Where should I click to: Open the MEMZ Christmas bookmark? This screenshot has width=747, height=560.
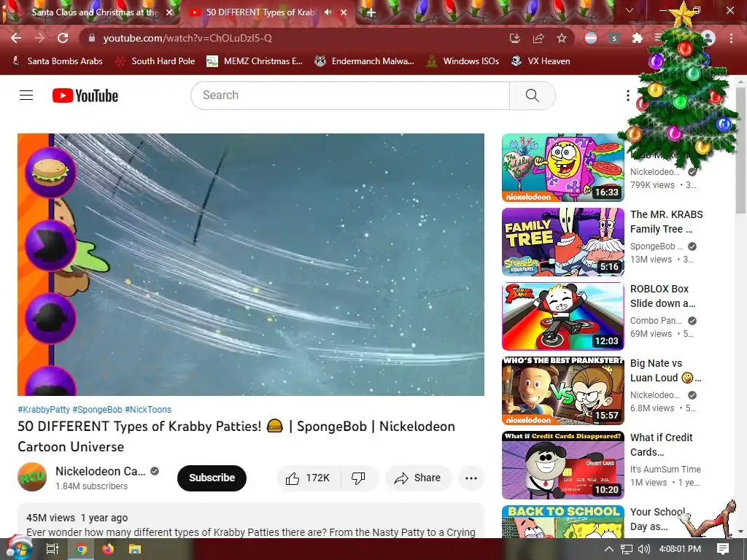pyautogui.click(x=255, y=61)
